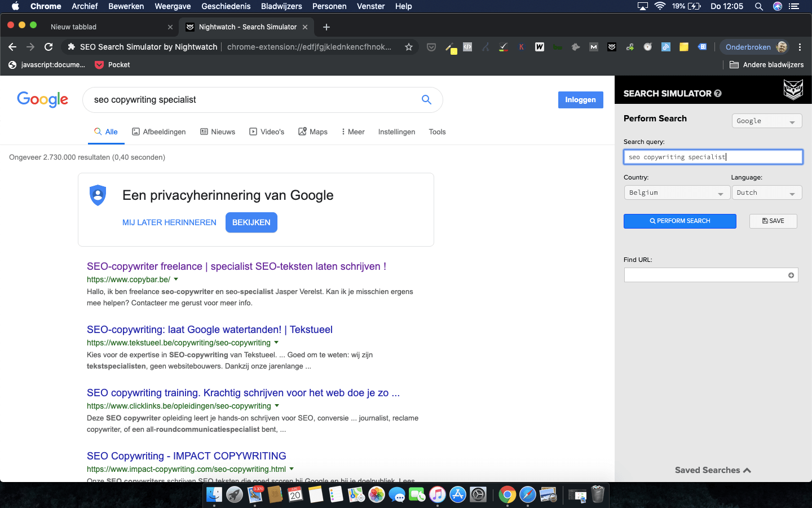This screenshot has width=812, height=508.
Task: Click the checkmark extension icon
Action: point(504,47)
